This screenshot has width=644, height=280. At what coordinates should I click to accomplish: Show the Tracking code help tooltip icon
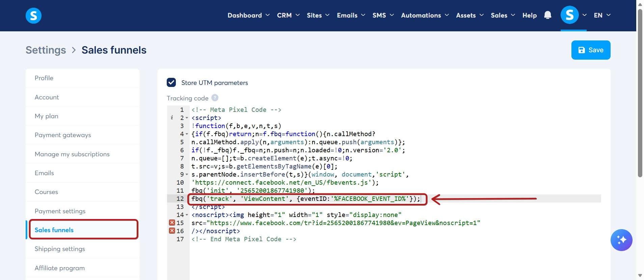click(215, 98)
